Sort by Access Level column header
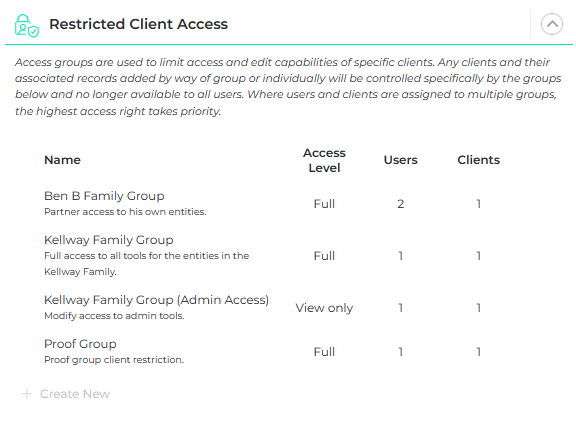The image size is (576, 431). 324,160
